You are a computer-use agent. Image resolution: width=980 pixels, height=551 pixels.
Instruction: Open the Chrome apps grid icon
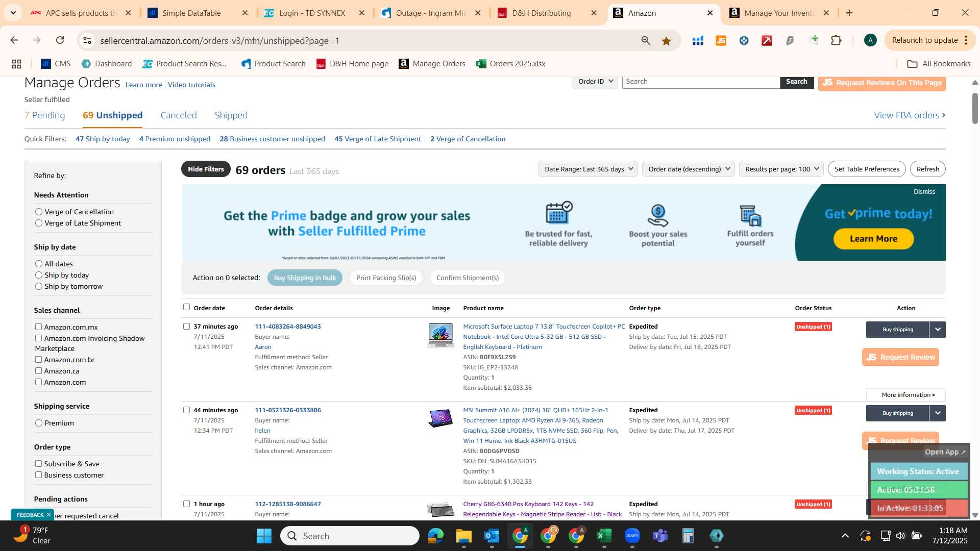[x=16, y=64]
